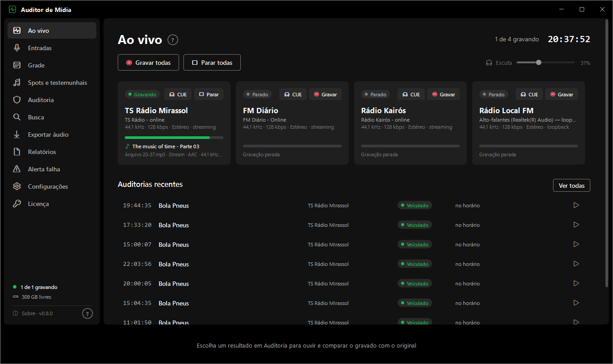Click 'The music of time - Parte 03'
This screenshot has height=364, width=613.
(166, 146)
